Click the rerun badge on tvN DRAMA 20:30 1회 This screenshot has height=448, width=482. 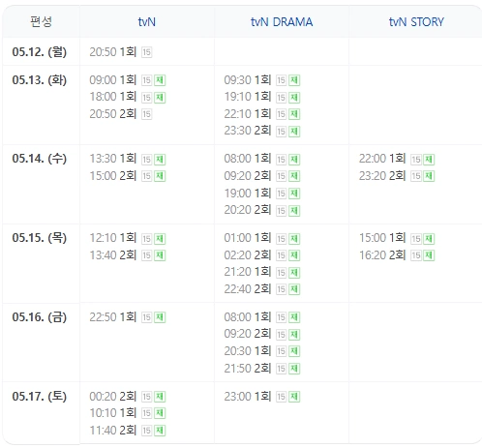tap(294, 351)
